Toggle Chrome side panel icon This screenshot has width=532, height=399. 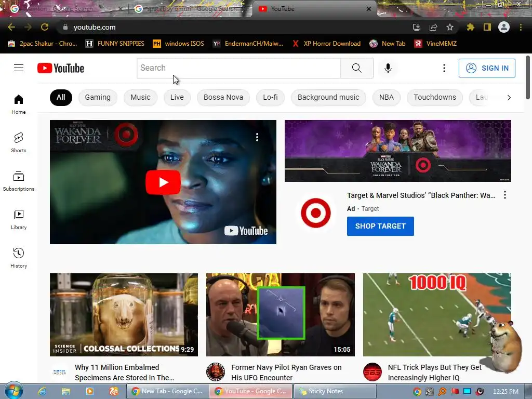point(487,27)
